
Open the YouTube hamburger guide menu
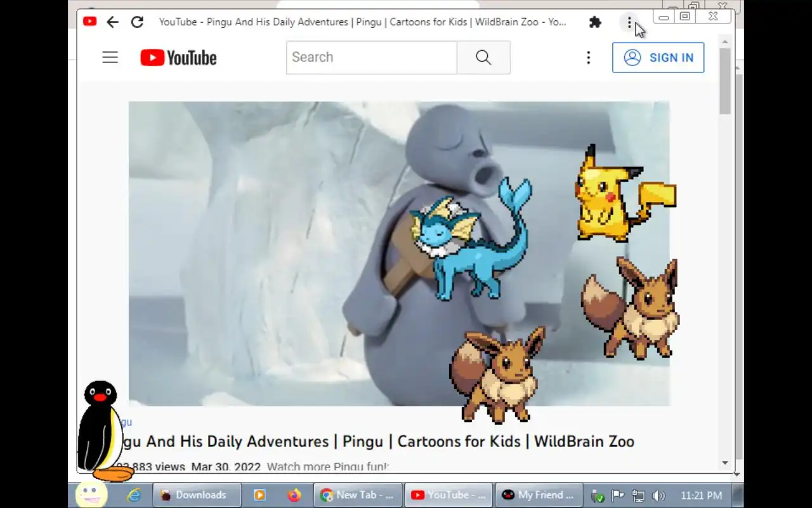click(x=110, y=57)
